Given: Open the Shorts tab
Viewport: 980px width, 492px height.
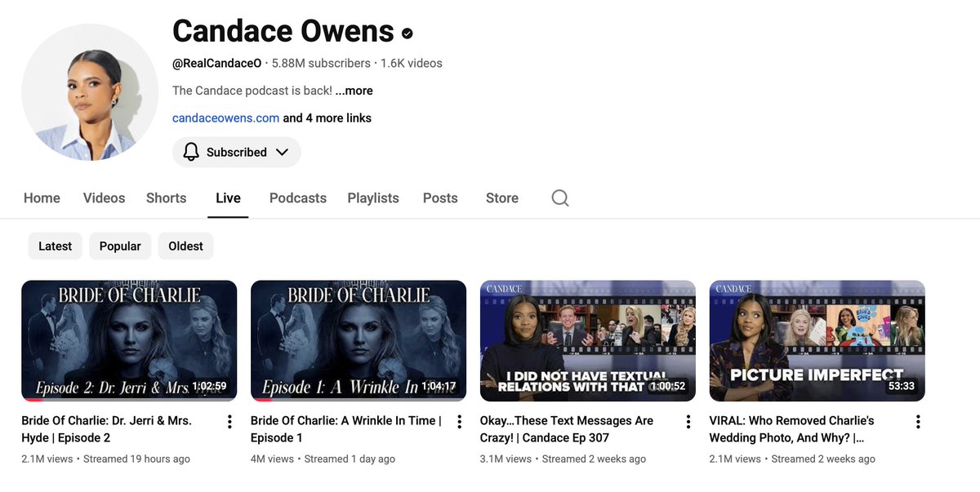Looking at the screenshot, I should click(166, 198).
